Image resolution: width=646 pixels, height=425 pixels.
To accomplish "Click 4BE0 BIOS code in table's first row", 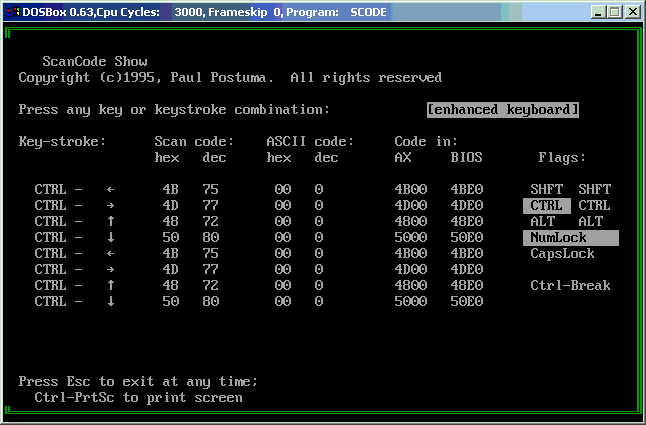I will tap(466, 189).
